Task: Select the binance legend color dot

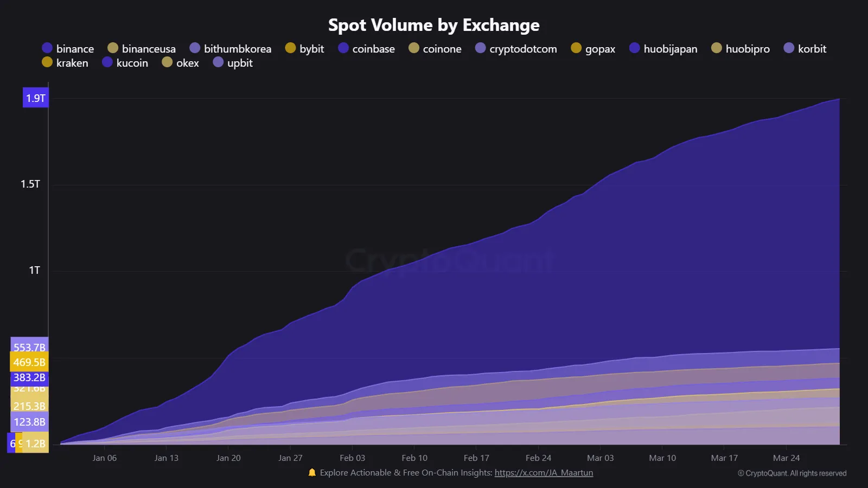Action: click(x=47, y=48)
